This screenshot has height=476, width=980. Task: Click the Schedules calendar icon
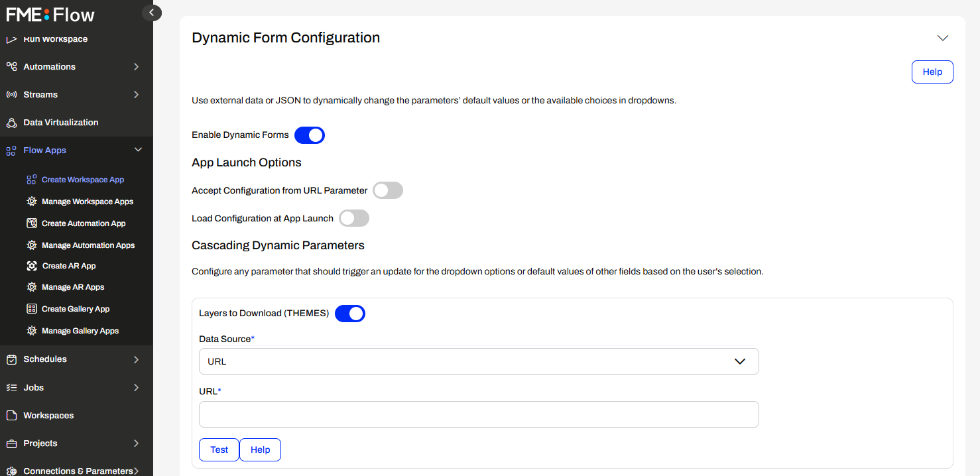[x=11, y=359]
